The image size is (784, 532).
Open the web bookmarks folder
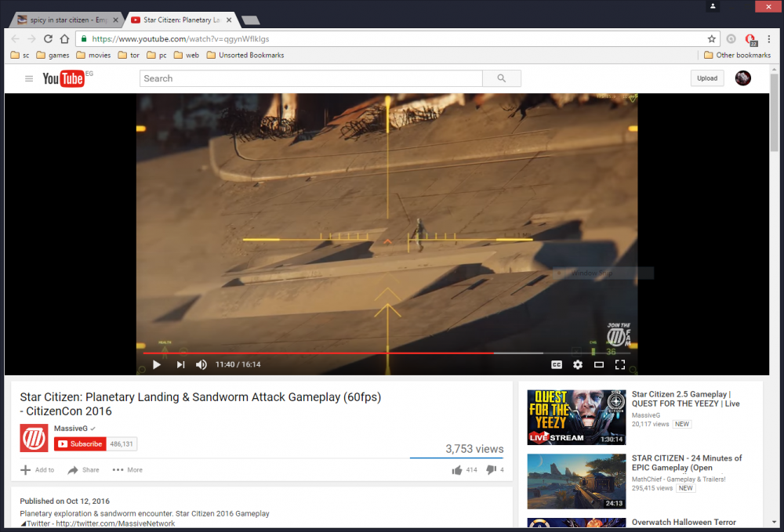click(x=187, y=55)
